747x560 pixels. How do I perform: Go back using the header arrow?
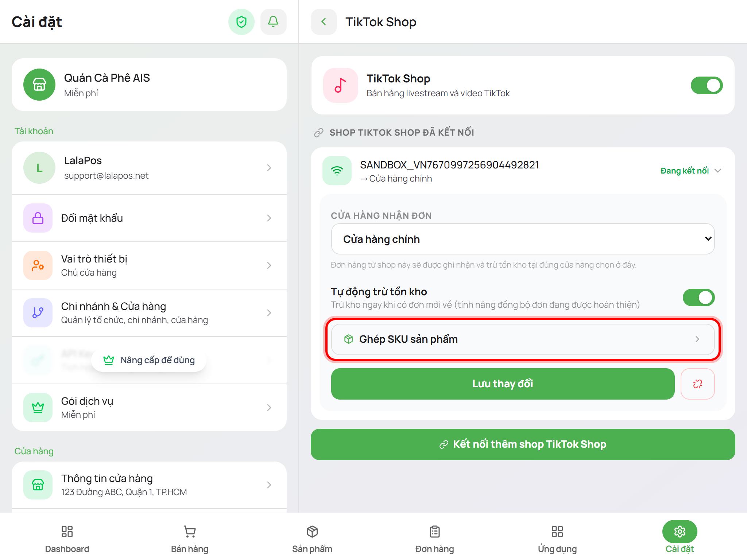pyautogui.click(x=324, y=22)
